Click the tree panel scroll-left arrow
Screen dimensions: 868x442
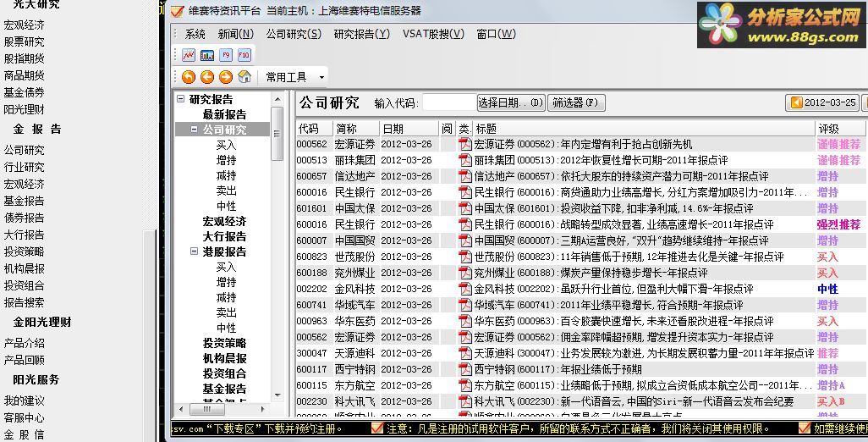[x=182, y=409]
